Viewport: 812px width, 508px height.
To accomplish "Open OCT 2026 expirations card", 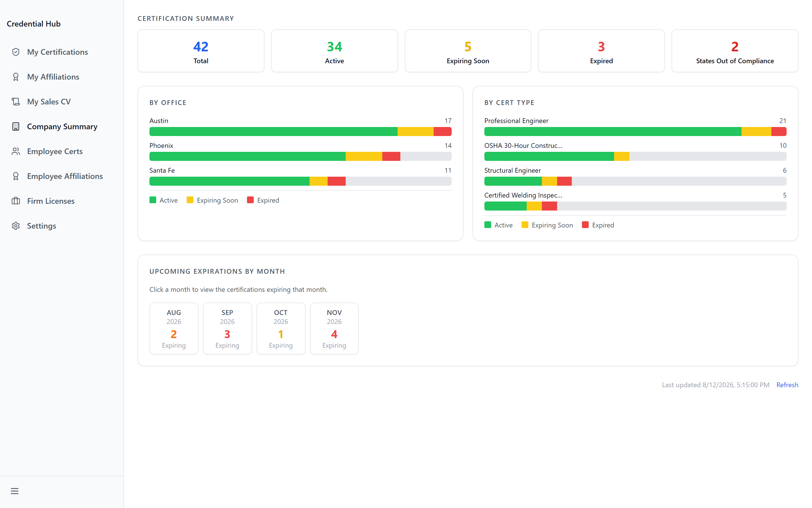I will click(281, 328).
